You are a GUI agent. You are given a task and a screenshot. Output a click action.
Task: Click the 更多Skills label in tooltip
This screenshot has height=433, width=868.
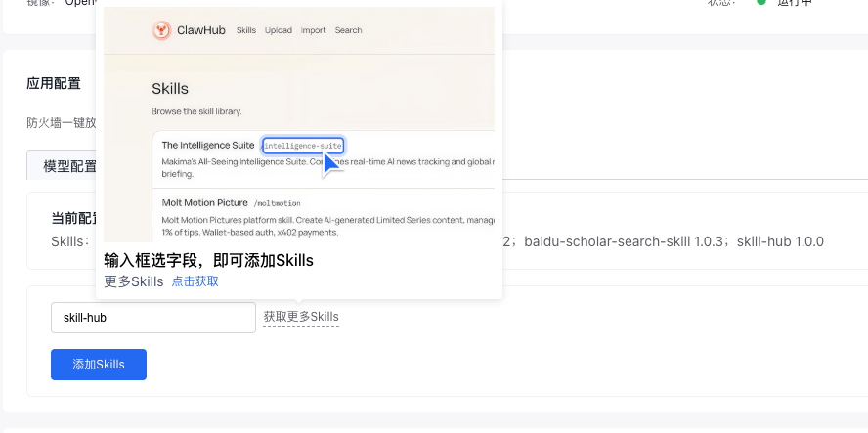(x=133, y=281)
